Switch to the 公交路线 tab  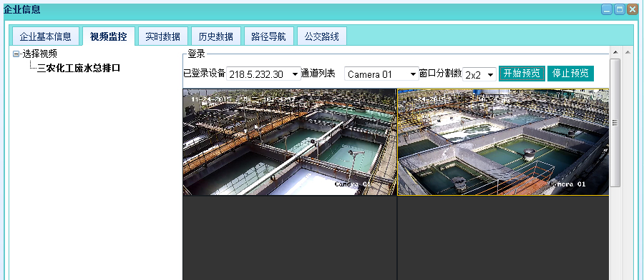(321, 36)
